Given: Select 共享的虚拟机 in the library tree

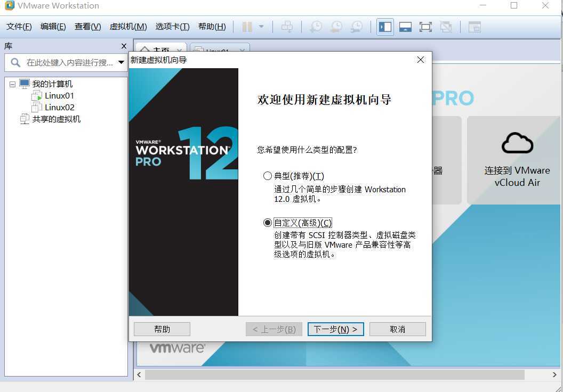Looking at the screenshot, I should 57,119.
